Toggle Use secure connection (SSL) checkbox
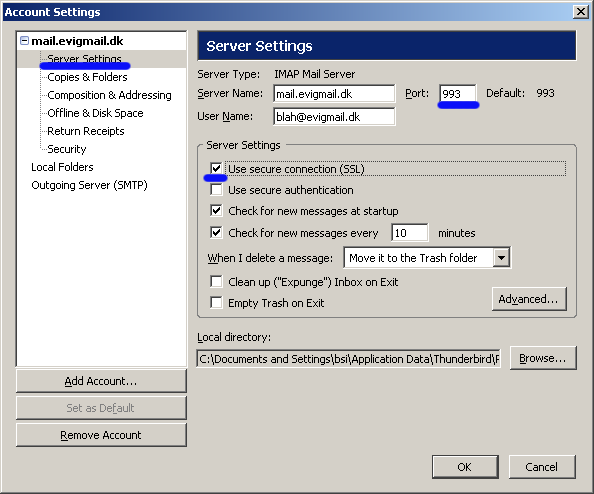594x494 pixels. [x=216, y=168]
